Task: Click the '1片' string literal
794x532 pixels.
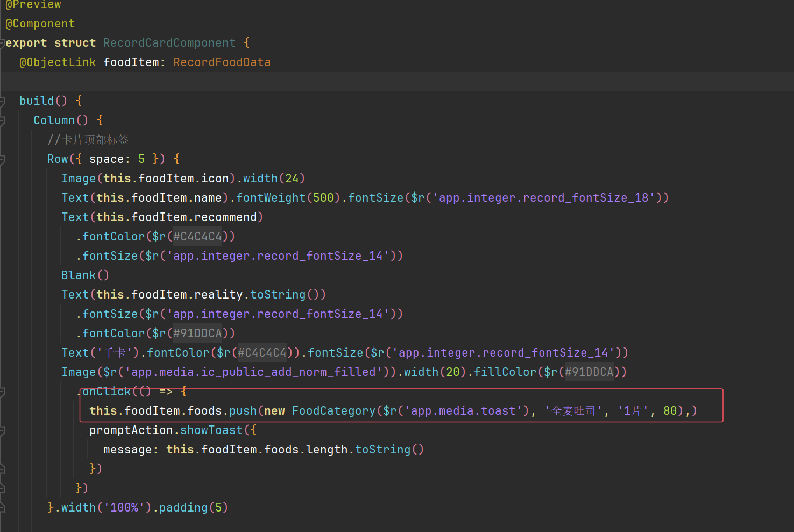Action: (x=633, y=411)
